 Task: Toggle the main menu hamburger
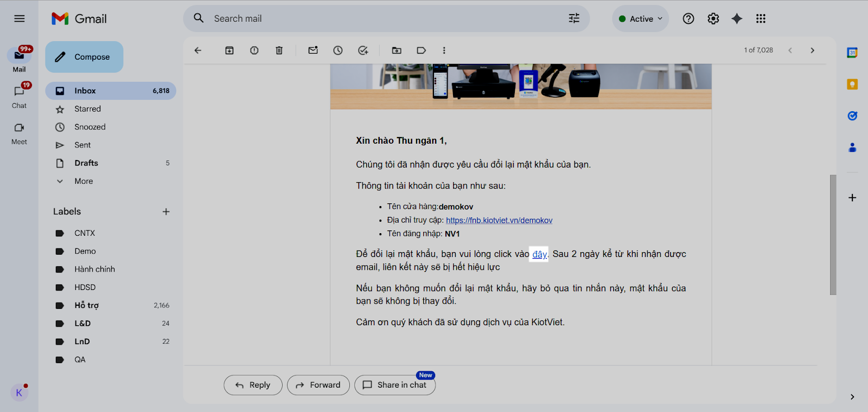pyautogui.click(x=20, y=19)
